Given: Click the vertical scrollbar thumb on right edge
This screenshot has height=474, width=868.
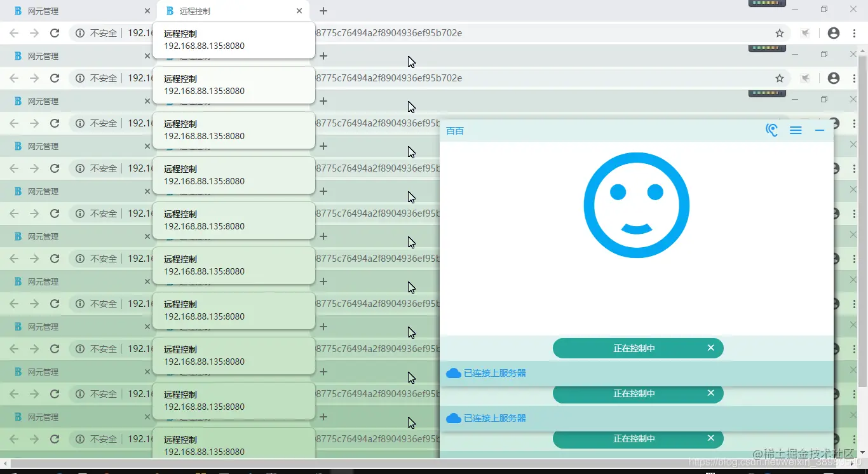Looking at the screenshot, I should [863, 222].
